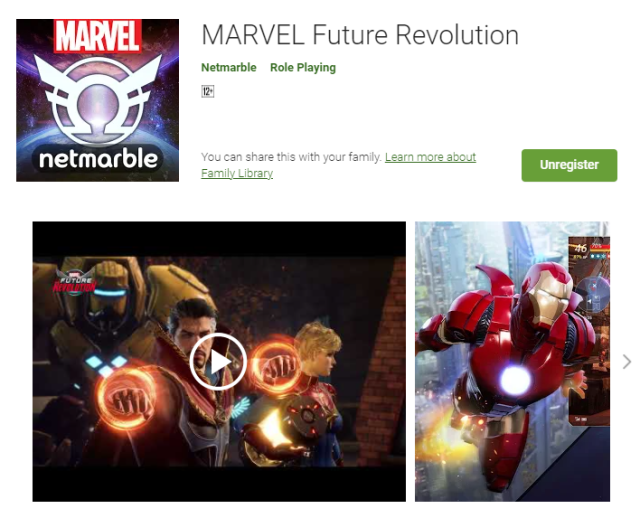The image size is (640, 518).
Task: Click the green Unregister button
Action: pos(569,165)
